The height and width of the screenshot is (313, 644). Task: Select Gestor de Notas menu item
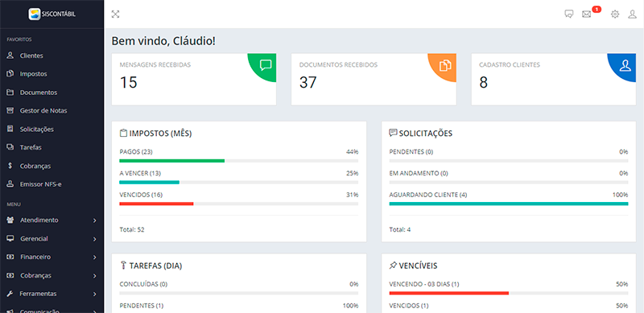43,110
